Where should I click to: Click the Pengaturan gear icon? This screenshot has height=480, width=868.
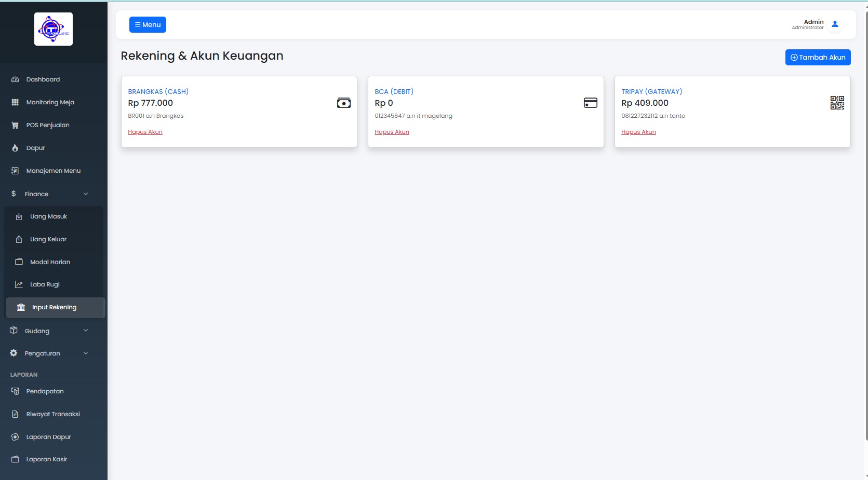(14, 353)
